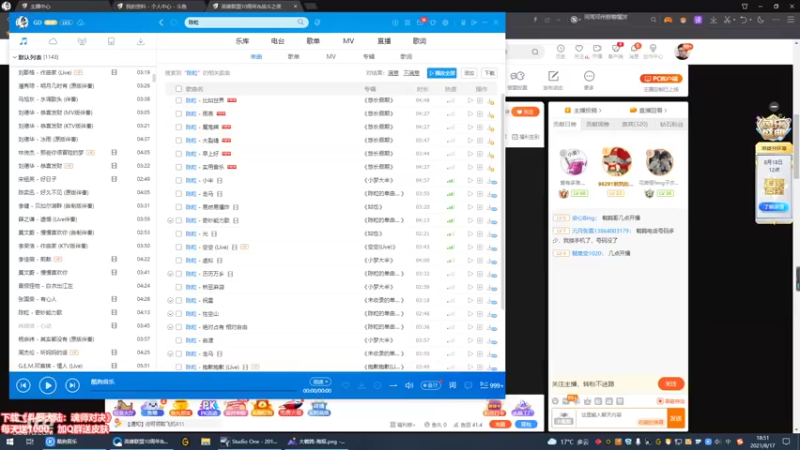800x450 pixels.
Task: Tick the checkbox for 比如世界
Action: click(179, 101)
